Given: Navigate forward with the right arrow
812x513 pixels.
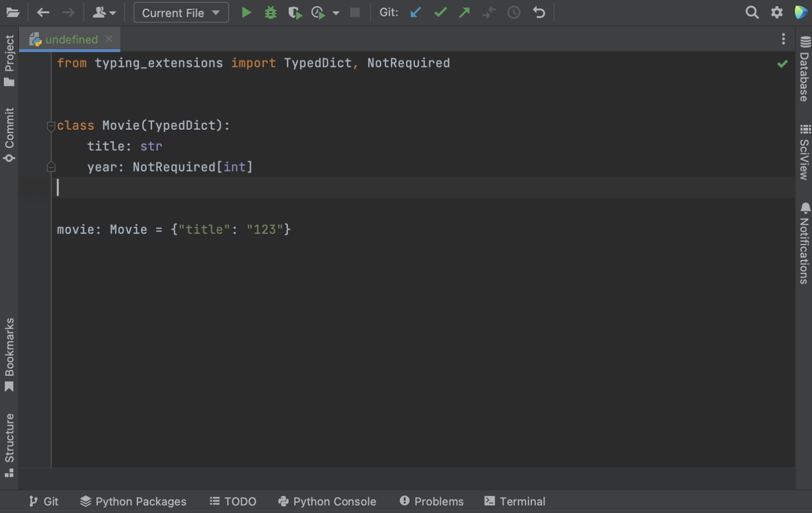Looking at the screenshot, I should (x=68, y=12).
